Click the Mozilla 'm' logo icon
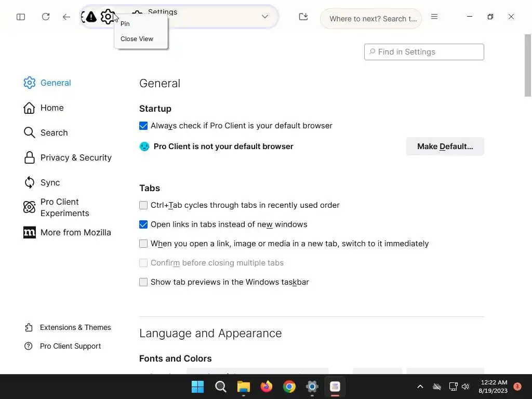The image size is (532, 399). [30, 232]
